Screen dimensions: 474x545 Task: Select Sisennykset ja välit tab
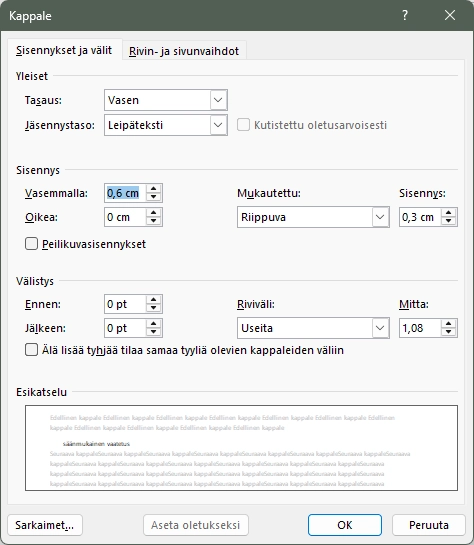pos(64,50)
